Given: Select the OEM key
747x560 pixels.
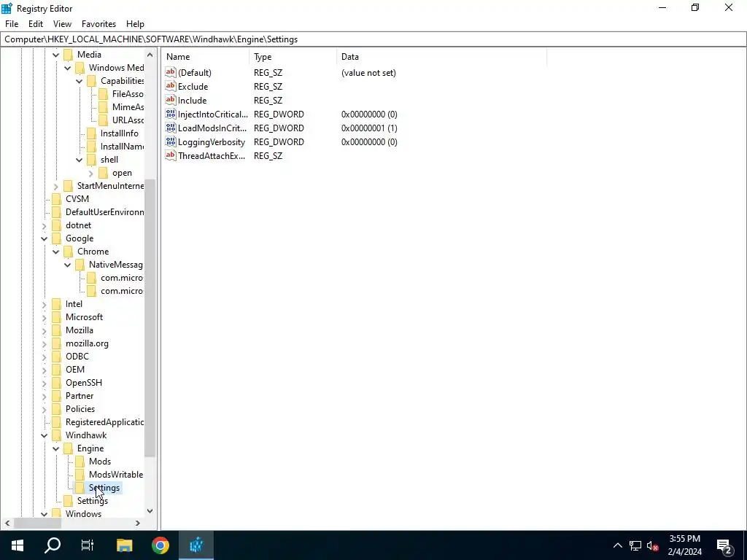Looking at the screenshot, I should pos(75,370).
